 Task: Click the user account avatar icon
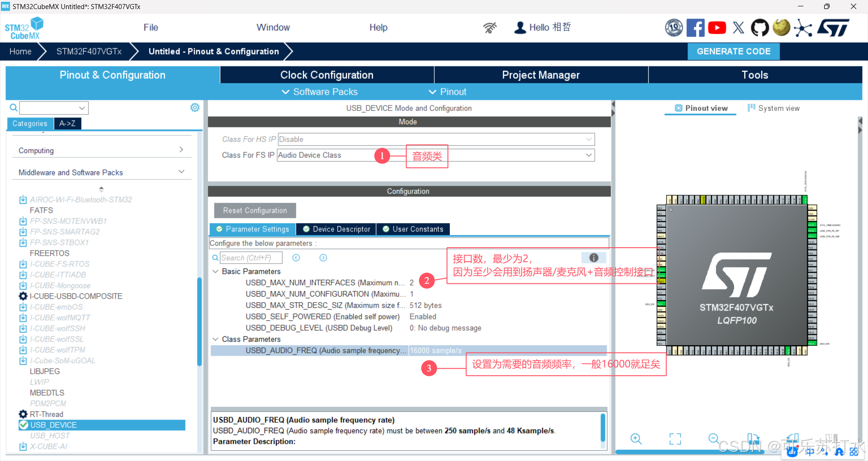tap(520, 28)
